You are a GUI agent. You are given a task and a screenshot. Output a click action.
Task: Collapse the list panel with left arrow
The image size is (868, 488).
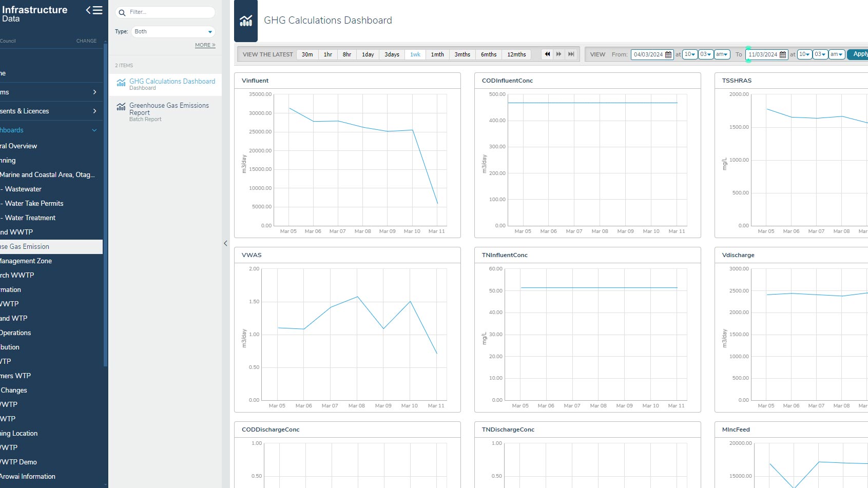click(225, 243)
